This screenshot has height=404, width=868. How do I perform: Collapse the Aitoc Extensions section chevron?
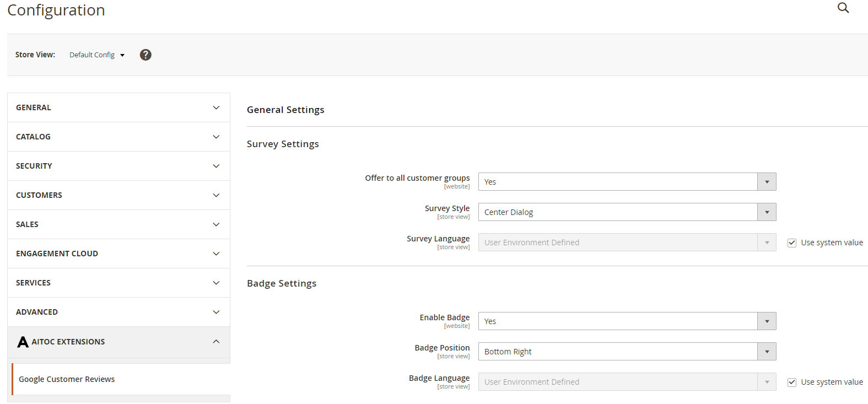click(216, 342)
